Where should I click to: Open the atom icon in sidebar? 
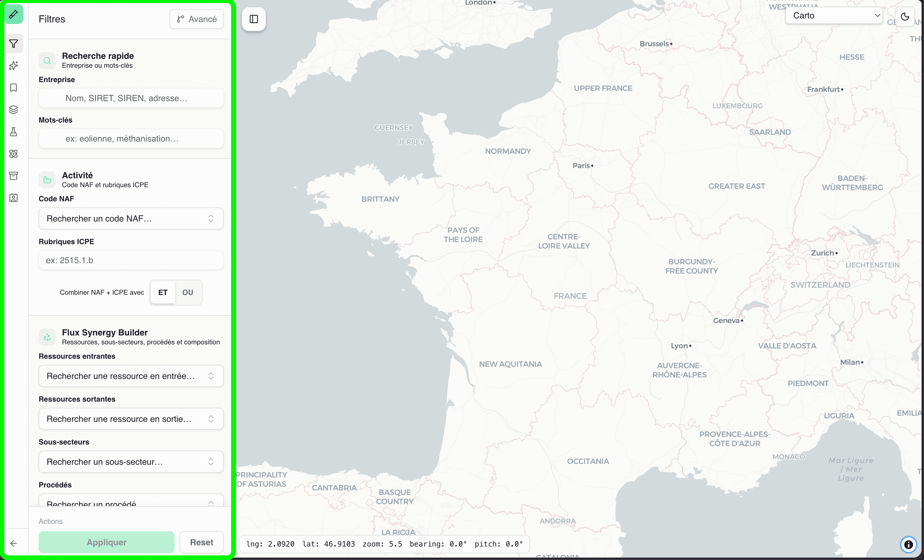[13, 154]
